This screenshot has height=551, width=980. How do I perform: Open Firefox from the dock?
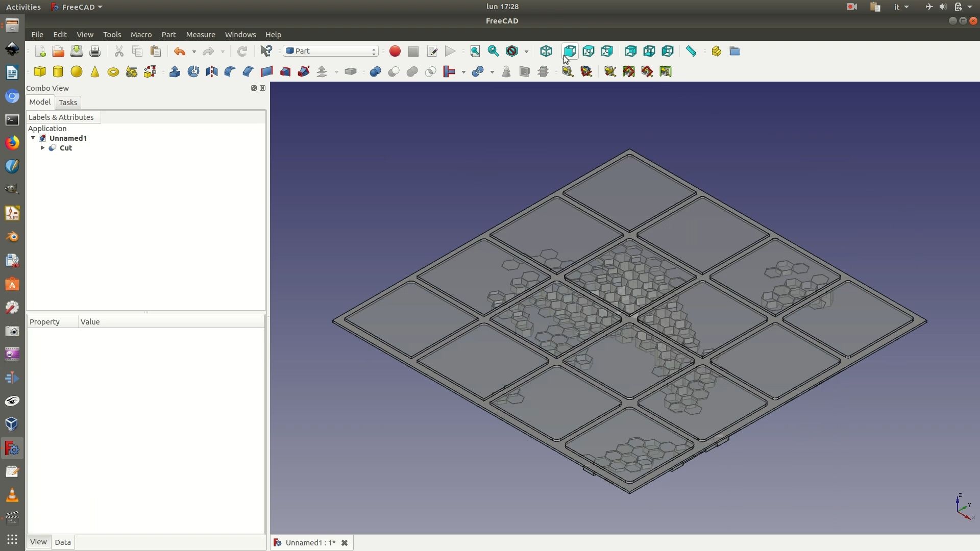(x=12, y=143)
